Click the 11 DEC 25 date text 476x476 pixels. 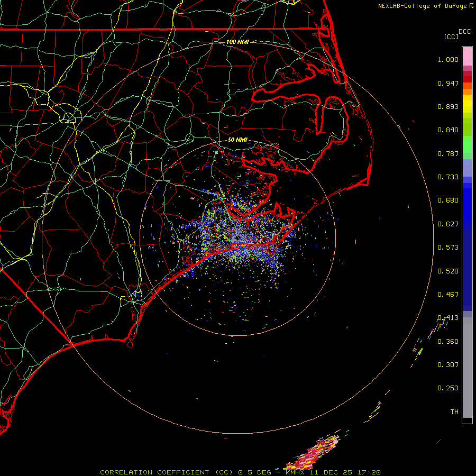(331, 472)
